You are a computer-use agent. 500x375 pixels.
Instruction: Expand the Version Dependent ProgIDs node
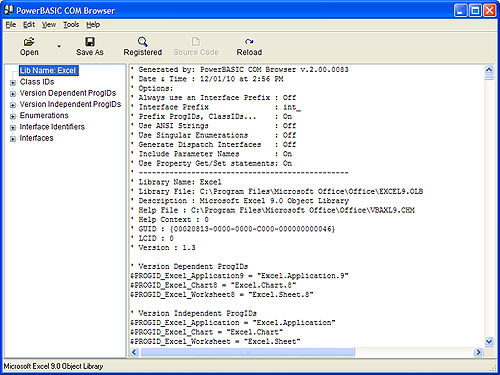(13, 94)
